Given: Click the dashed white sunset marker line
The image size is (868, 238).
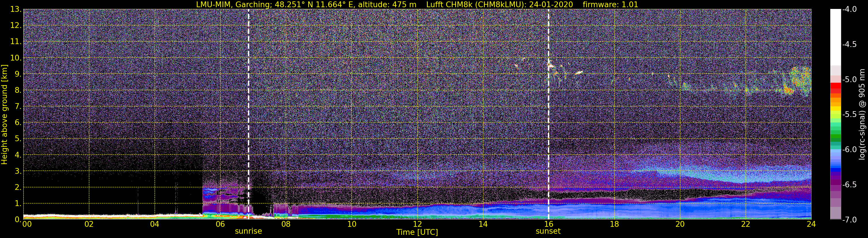Looking at the screenshot, I should tap(548, 114).
